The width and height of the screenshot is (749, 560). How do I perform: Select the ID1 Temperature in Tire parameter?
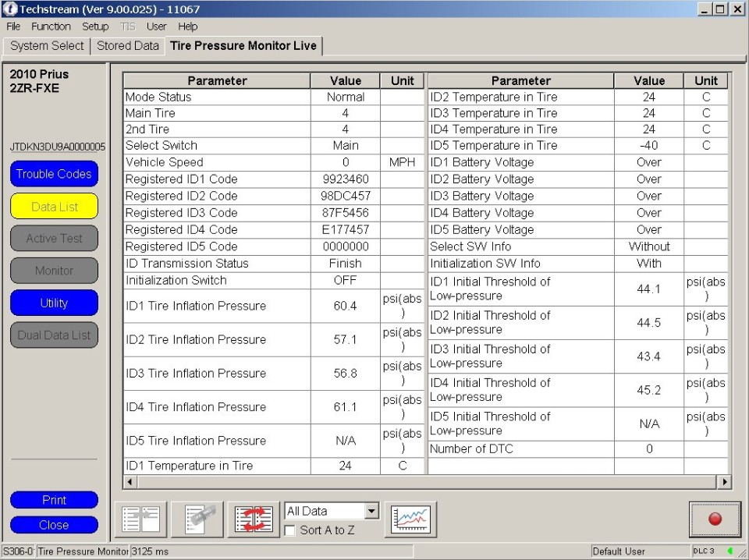tap(273, 466)
